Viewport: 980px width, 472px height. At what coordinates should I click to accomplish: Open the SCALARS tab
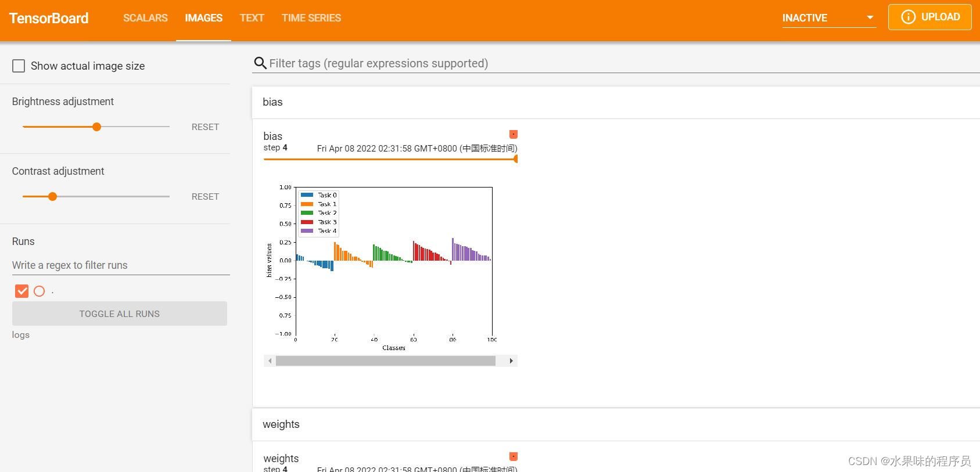pyautogui.click(x=145, y=18)
